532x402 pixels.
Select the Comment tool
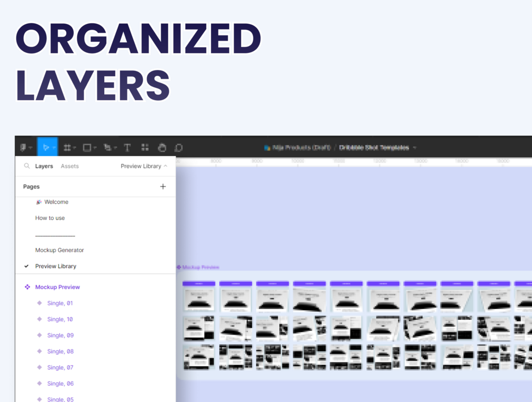178,148
